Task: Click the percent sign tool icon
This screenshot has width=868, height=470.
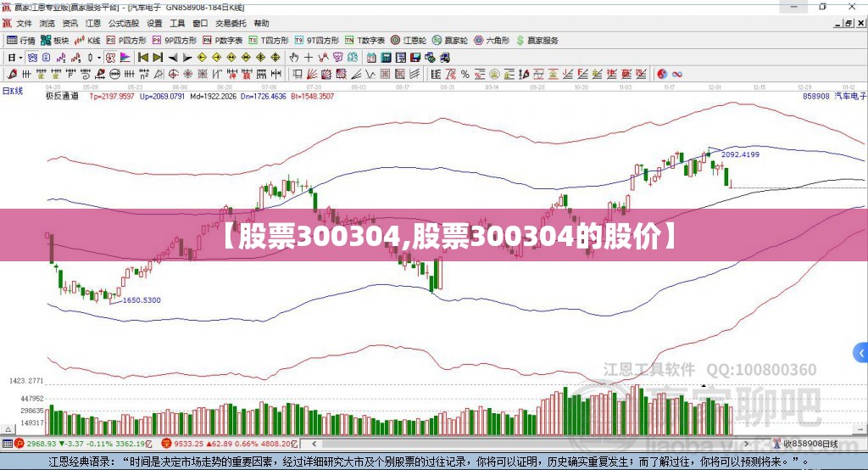Action: click(465, 75)
